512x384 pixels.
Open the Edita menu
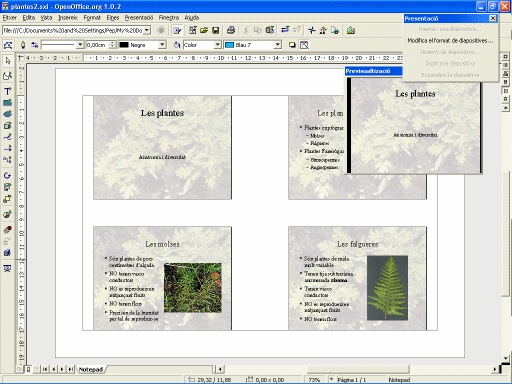(x=29, y=18)
